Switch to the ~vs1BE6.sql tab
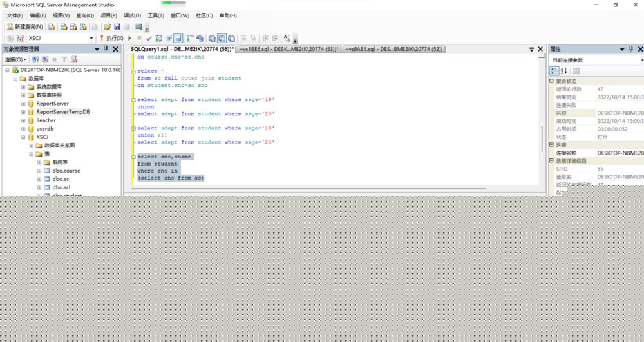This screenshot has width=644, height=342. point(287,49)
